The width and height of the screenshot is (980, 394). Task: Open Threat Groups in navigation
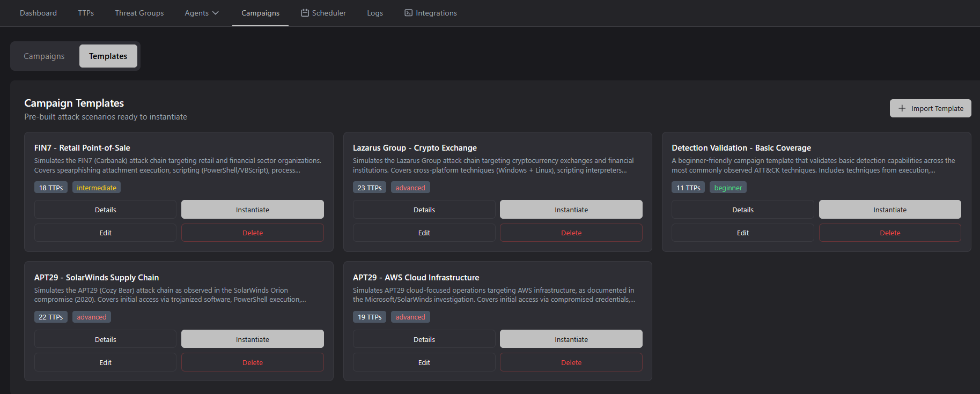click(x=139, y=13)
